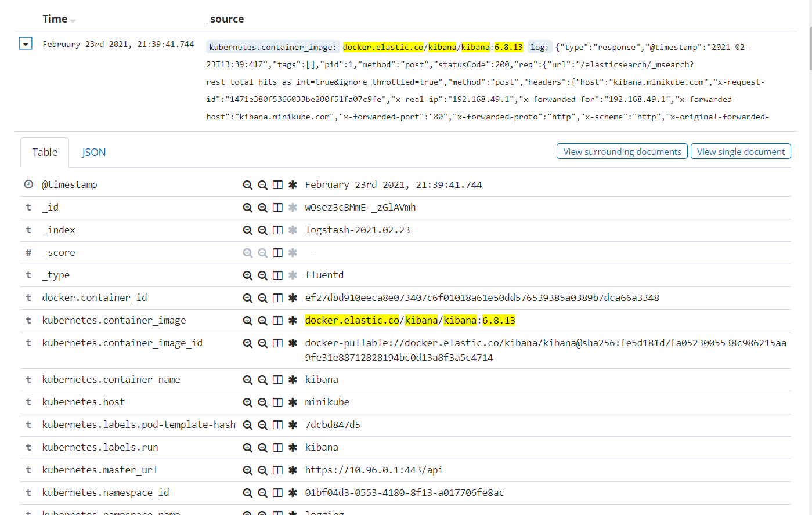812x515 pixels.
Task: Click value 01bf04d3-0553-4180-8f13-a017706fe8ac
Action: [x=405, y=493]
